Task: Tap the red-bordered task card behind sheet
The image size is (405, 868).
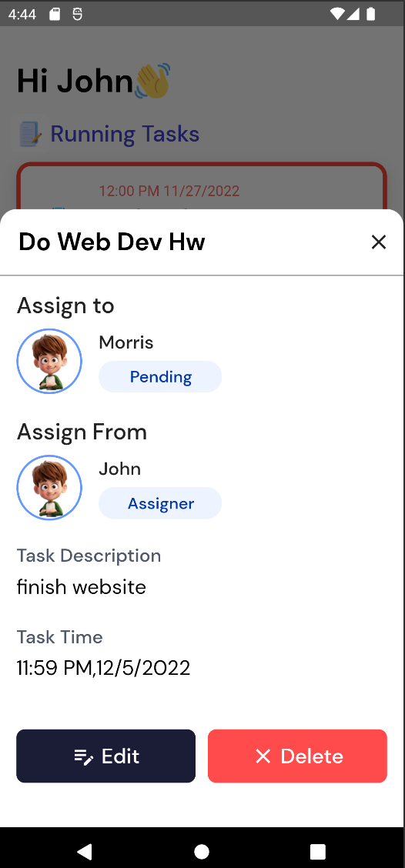Action: point(202,186)
